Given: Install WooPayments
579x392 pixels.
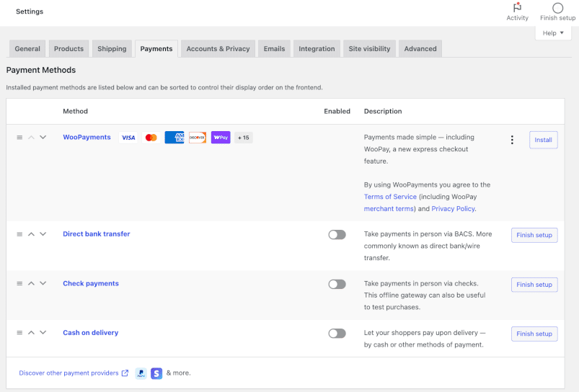Looking at the screenshot, I should click(x=543, y=140).
